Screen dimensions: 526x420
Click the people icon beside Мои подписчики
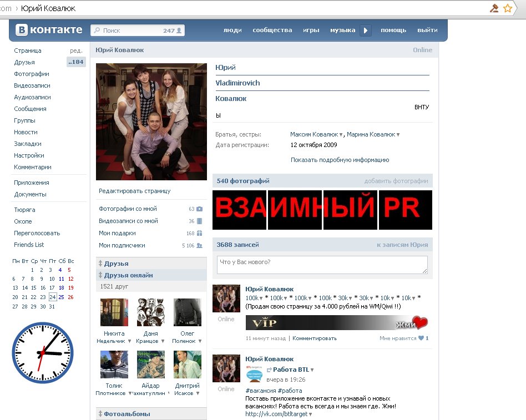(x=199, y=246)
